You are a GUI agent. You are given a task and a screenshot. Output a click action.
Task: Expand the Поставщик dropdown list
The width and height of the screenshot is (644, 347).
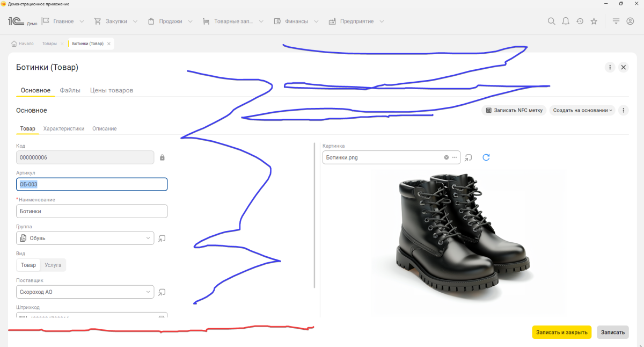point(148,292)
